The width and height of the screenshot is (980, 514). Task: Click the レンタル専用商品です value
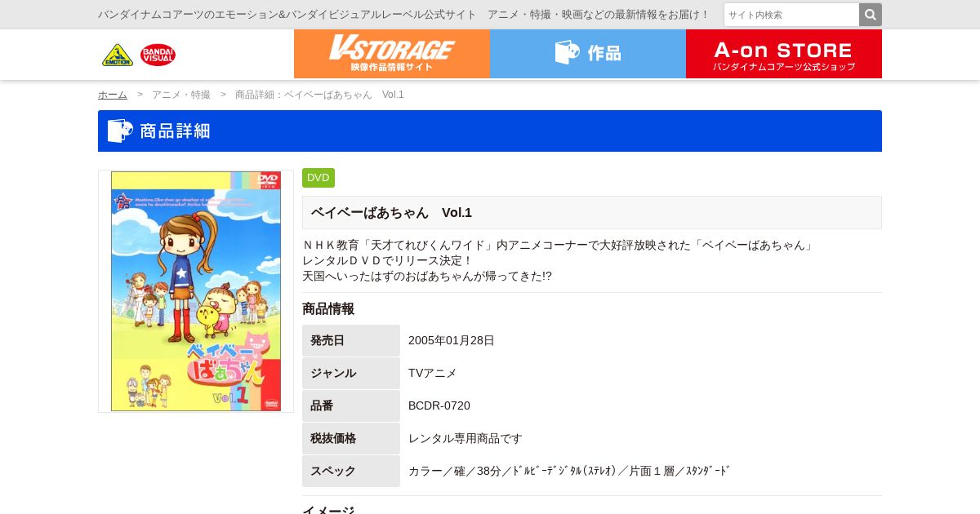tap(465, 438)
